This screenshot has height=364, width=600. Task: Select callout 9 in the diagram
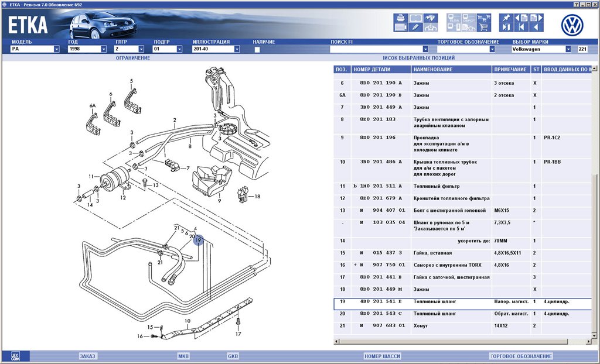coord(219,200)
